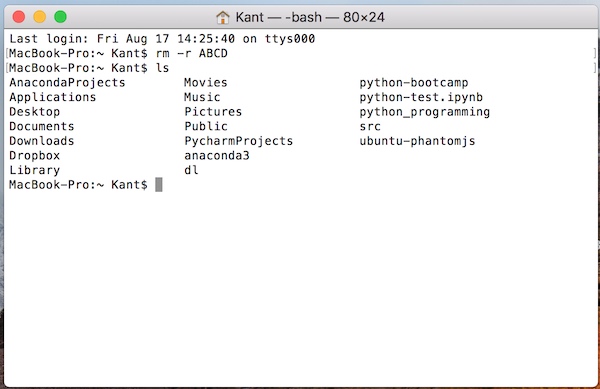The image size is (600, 389).
Task: Maximize Terminal using the green button
Action: coord(60,17)
